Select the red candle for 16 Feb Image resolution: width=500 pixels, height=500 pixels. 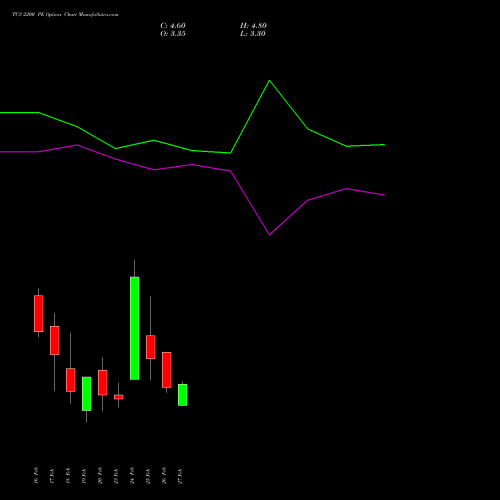coord(39,313)
